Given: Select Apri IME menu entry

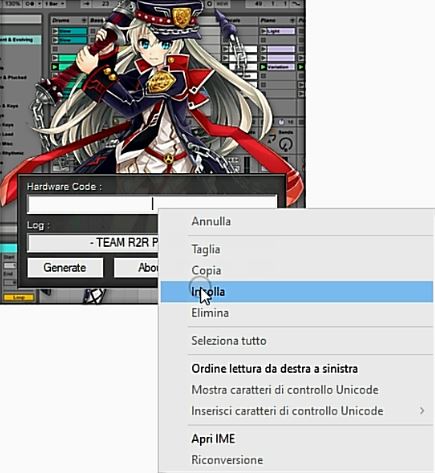Looking at the screenshot, I should pyautogui.click(x=297, y=439).
